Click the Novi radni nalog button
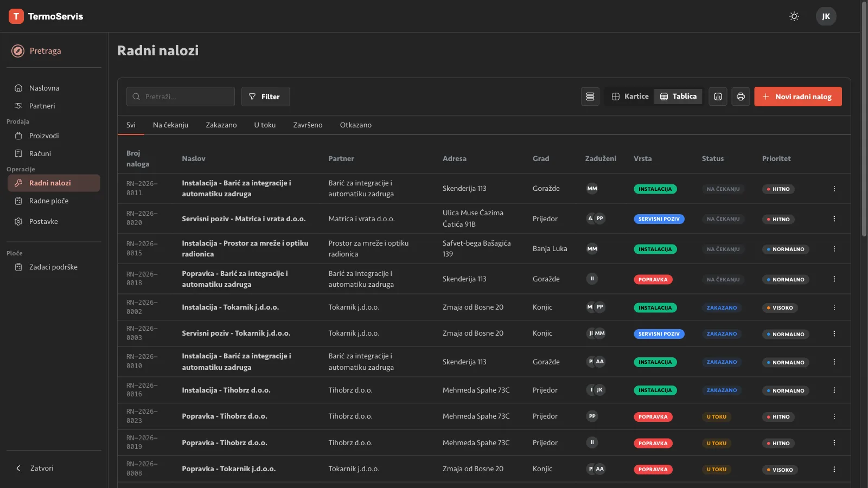Viewport: 868px width, 488px height. [x=797, y=97]
